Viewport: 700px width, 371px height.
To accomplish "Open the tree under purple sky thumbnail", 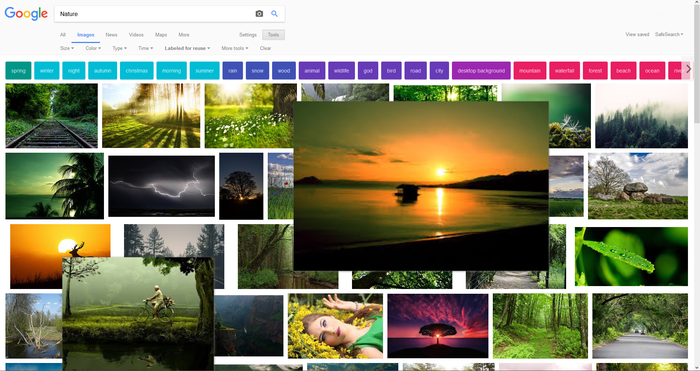I will tap(438, 325).
